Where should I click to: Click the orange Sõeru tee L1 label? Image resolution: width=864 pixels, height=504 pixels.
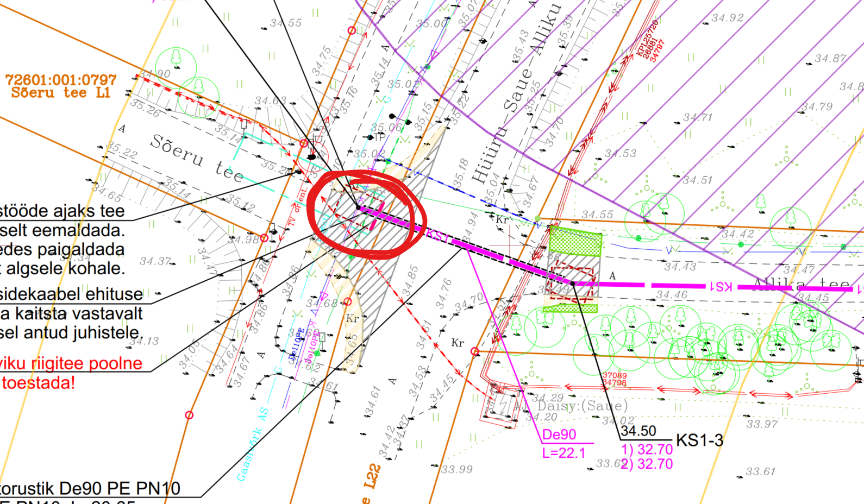click(x=61, y=93)
